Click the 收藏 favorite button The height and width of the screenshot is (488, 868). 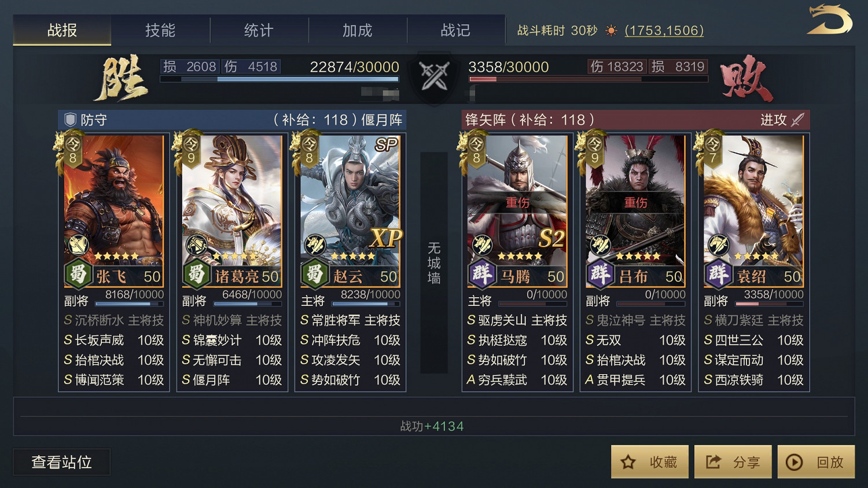pos(650,462)
